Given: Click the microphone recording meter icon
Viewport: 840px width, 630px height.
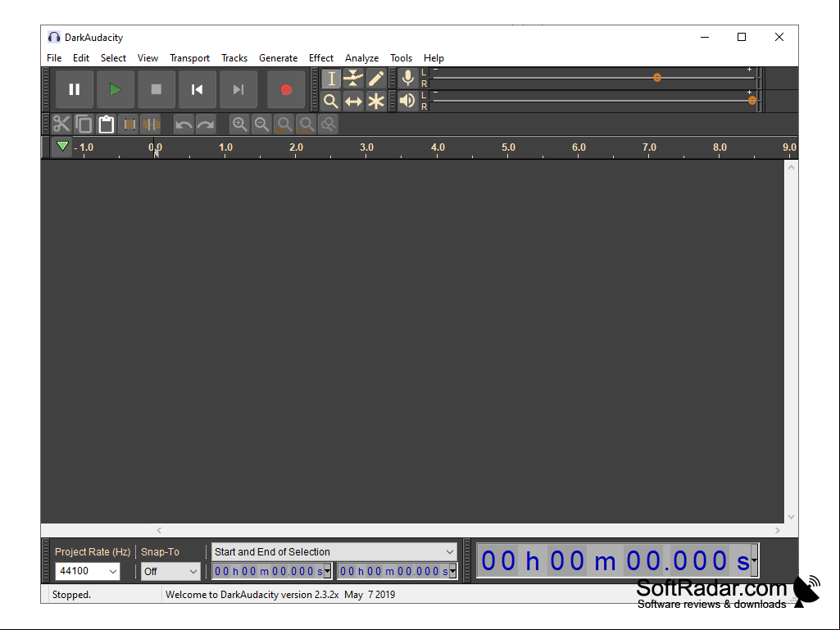Looking at the screenshot, I should coord(407,78).
